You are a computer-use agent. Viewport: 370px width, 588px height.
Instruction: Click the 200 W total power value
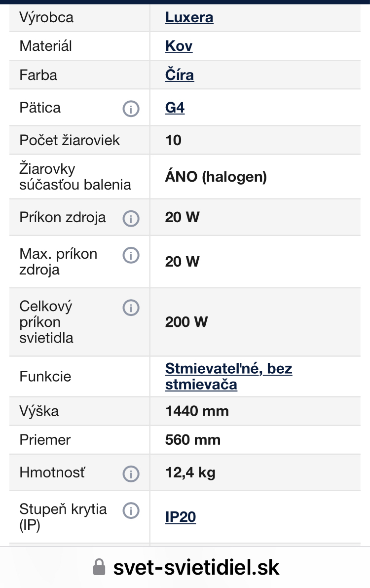[x=186, y=322]
